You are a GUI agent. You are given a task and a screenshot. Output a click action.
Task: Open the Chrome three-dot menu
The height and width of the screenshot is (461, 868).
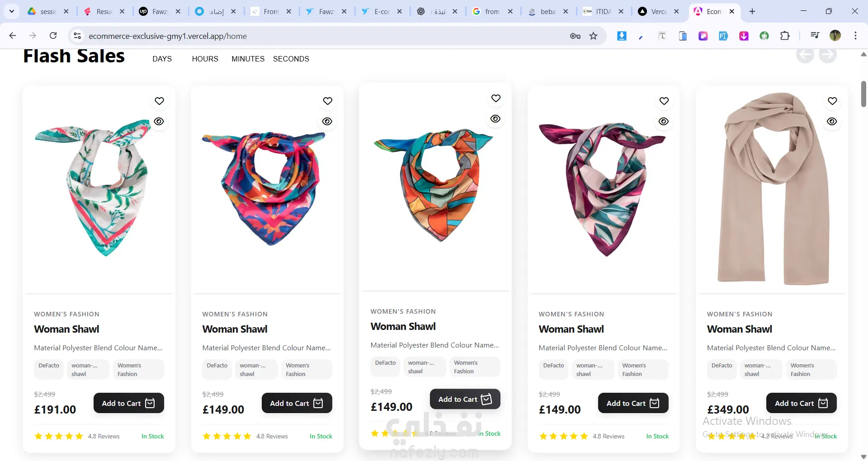pyautogui.click(x=856, y=36)
